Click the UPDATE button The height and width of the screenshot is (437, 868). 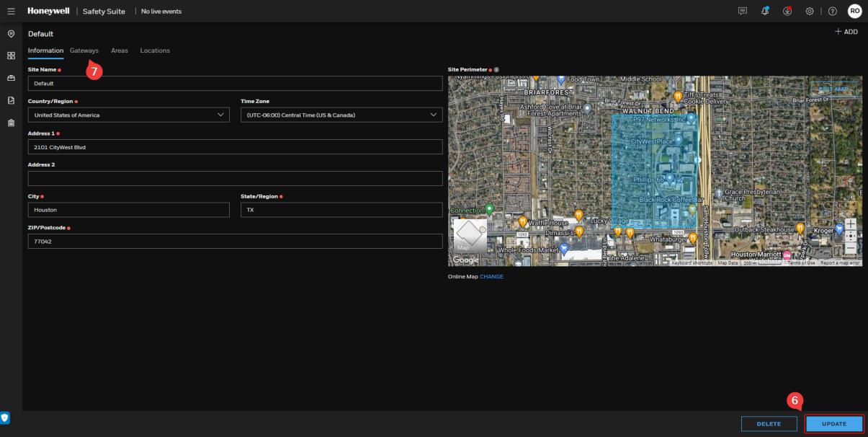click(x=834, y=424)
